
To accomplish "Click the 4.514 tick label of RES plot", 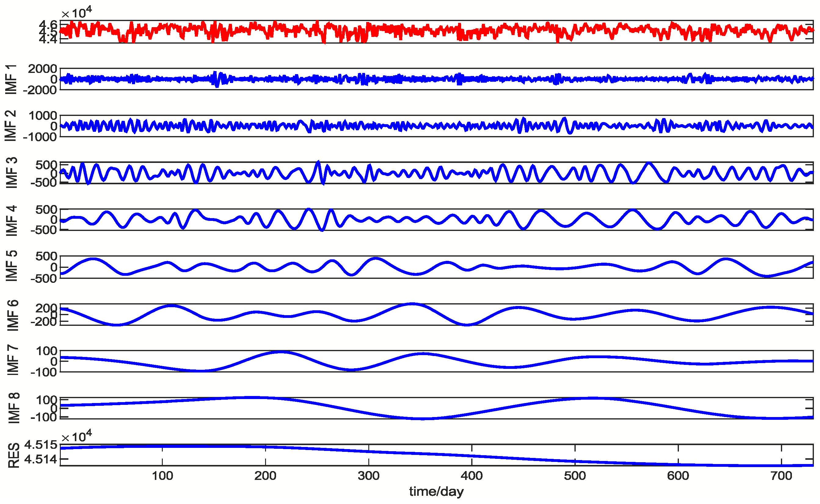I will [x=41, y=459].
